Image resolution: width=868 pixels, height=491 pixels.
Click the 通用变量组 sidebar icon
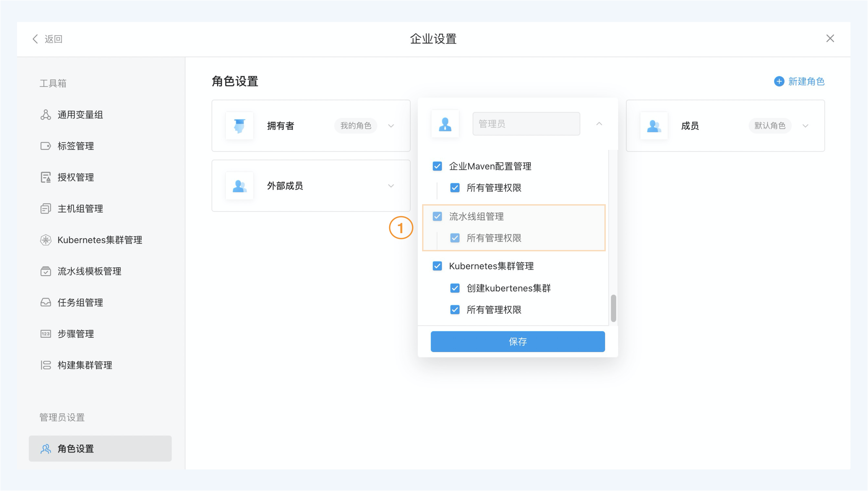46,115
